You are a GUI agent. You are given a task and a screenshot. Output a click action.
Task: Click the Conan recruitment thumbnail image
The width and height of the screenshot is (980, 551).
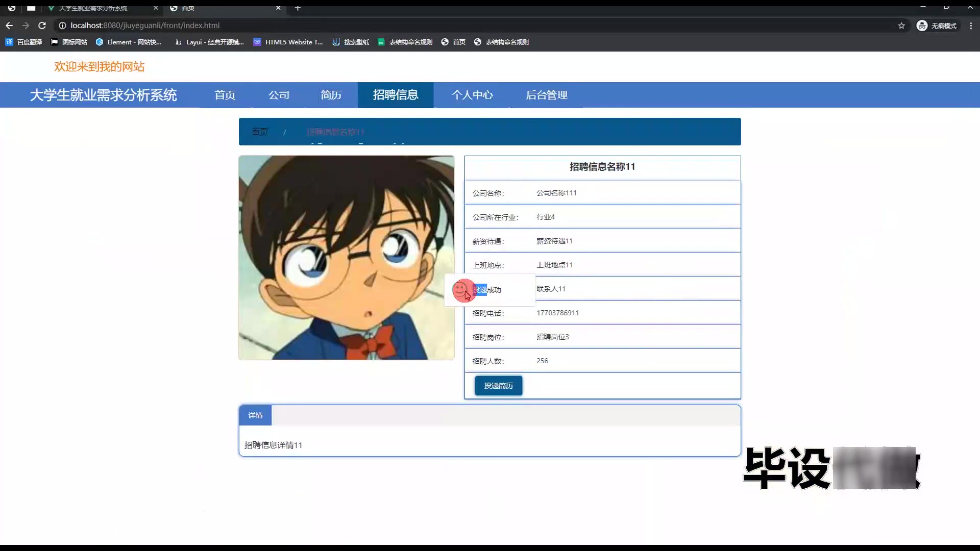[x=346, y=258]
